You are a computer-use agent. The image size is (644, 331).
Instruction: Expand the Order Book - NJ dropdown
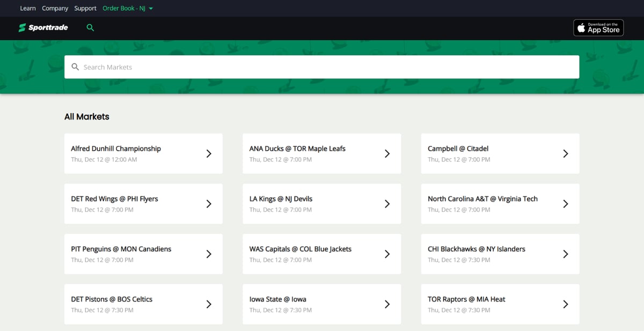point(128,8)
